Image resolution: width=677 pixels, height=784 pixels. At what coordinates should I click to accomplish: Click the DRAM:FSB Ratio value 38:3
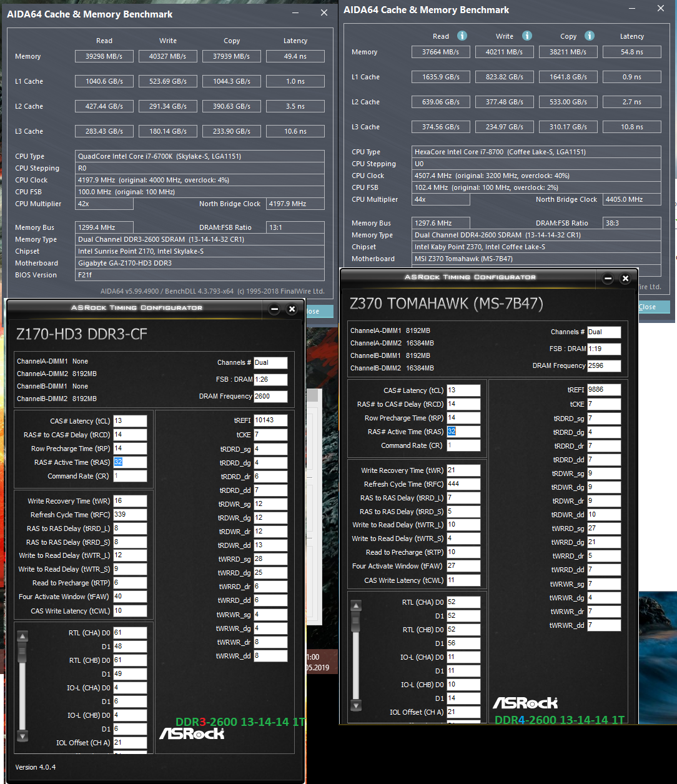point(632,223)
